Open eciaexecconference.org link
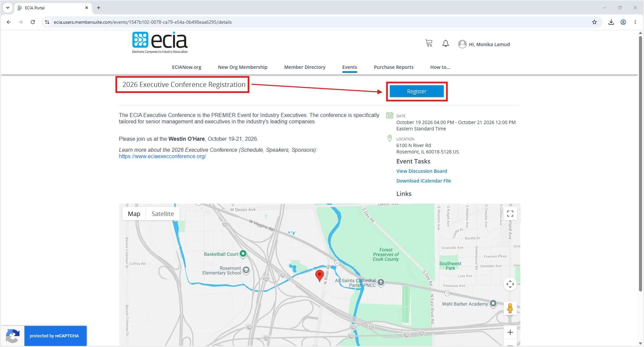 coord(163,156)
